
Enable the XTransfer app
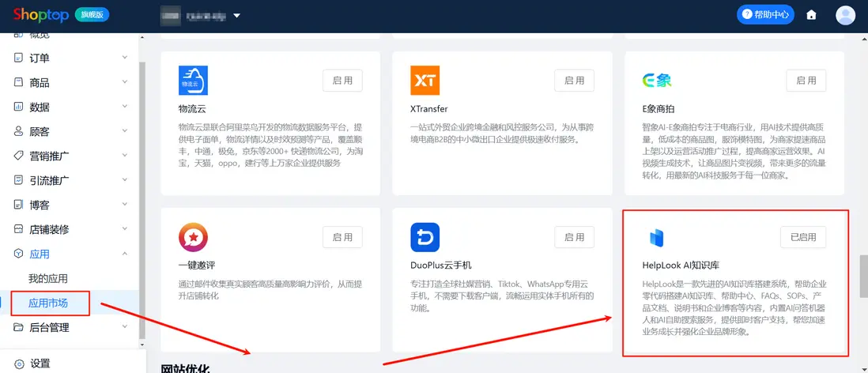tap(574, 81)
